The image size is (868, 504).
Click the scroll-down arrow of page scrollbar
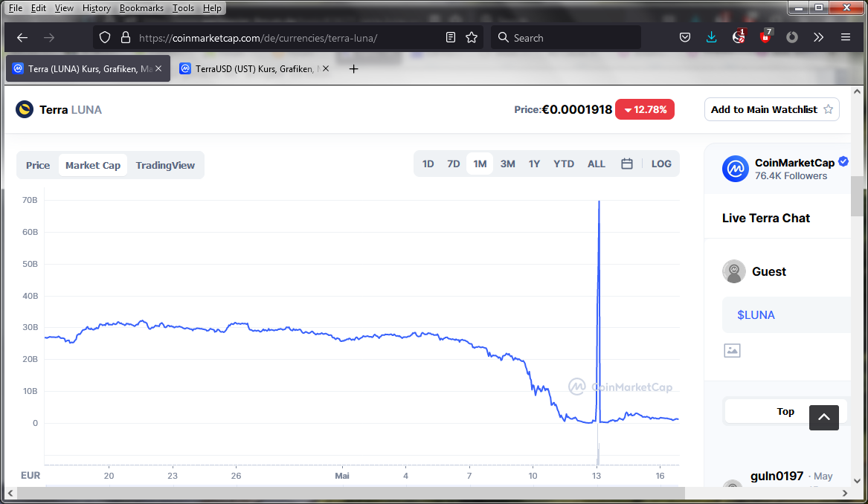click(857, 481)
